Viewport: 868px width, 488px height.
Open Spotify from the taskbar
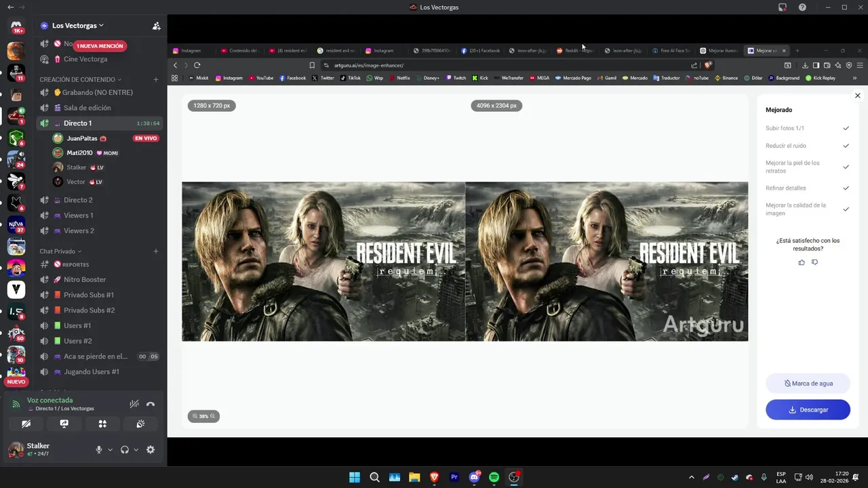pos(494,477)
